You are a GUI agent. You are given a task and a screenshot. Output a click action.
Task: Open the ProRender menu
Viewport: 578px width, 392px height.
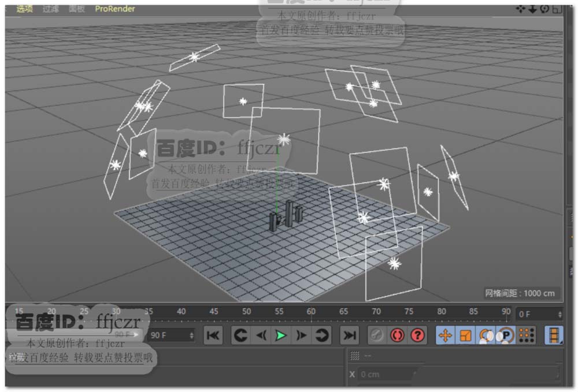(x=114, y=9)
